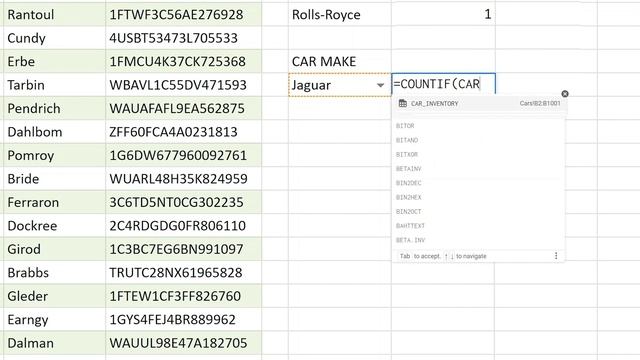This screenshot has width=640, height=360.
Task: Open the Jaguar dropdown arrow
Action: click(380, 85)
